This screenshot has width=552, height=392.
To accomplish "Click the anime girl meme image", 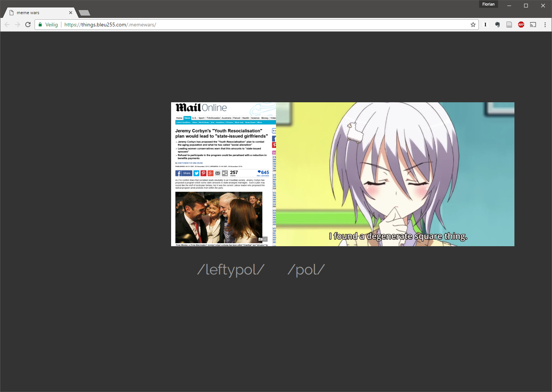I will coord(395,174).
